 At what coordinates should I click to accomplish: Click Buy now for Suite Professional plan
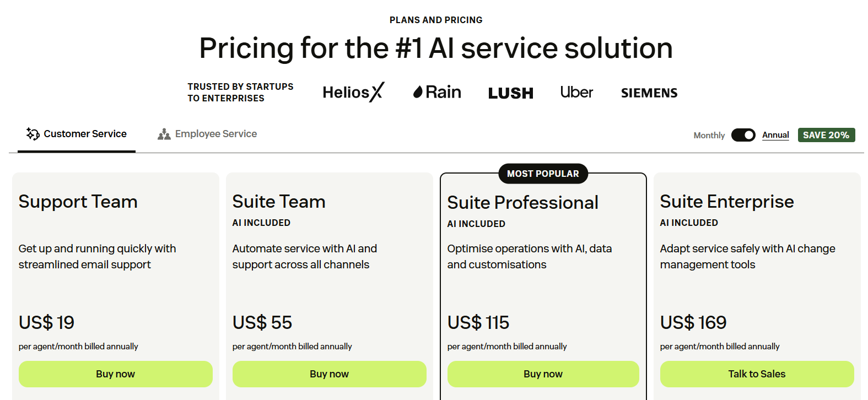543,374
